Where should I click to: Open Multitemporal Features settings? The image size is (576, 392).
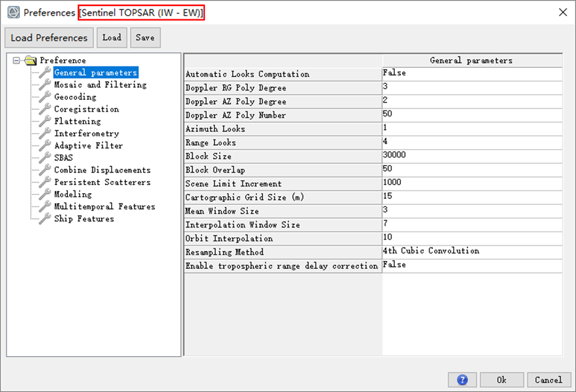pos(105,206)
